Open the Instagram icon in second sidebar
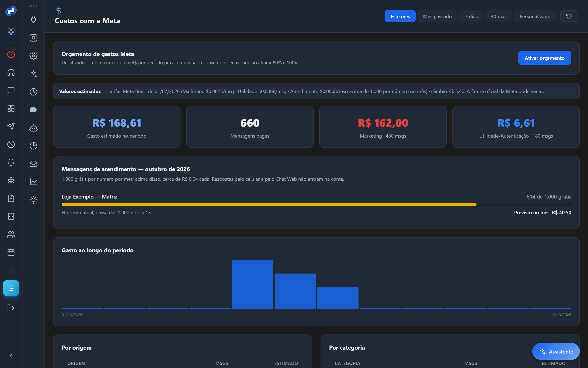This screenshot has height=368, width=588. (33, 38)
